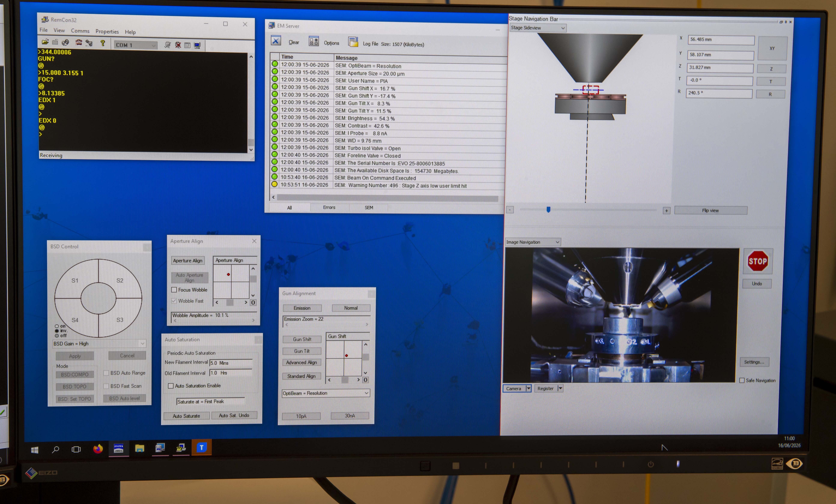Click the Clear log icon in EM Server
This screenshot has height=504, width=836.
point(276,41)
